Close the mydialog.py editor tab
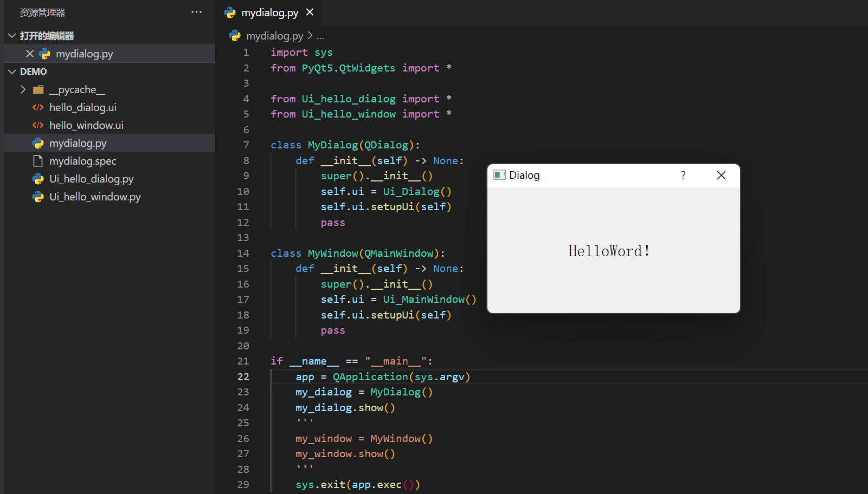The width and height of the screenshot is (868, 494). pos(310,12)
